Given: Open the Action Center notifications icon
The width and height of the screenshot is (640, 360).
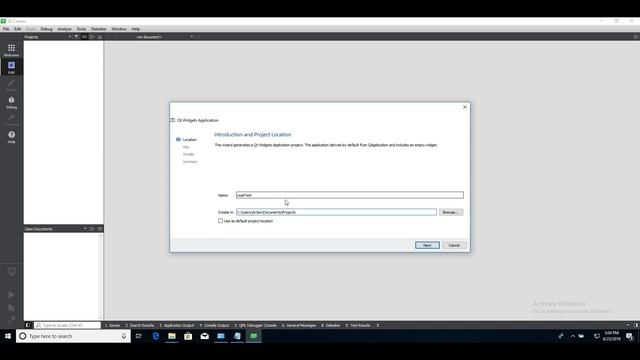Looking at the screenshot, I should click(629, 336).
